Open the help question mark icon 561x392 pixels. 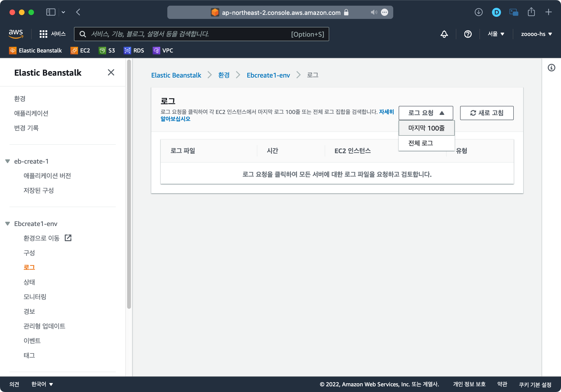point(468,34)
